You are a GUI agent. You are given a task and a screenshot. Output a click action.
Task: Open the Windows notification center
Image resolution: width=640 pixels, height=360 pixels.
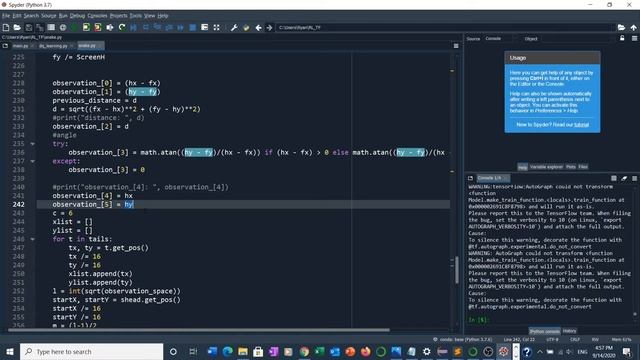(627, 351)
